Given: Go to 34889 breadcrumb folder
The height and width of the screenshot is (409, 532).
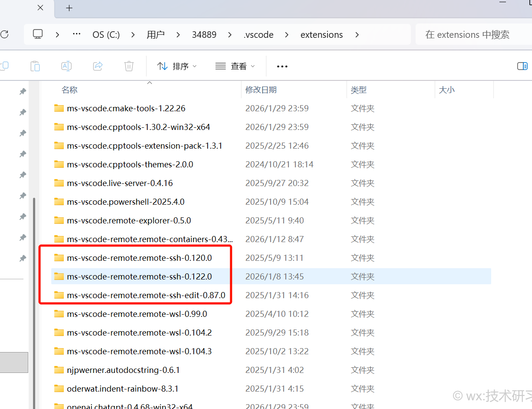Looking at the screenshot, I should pyautogui.click(x=204, y=35).
